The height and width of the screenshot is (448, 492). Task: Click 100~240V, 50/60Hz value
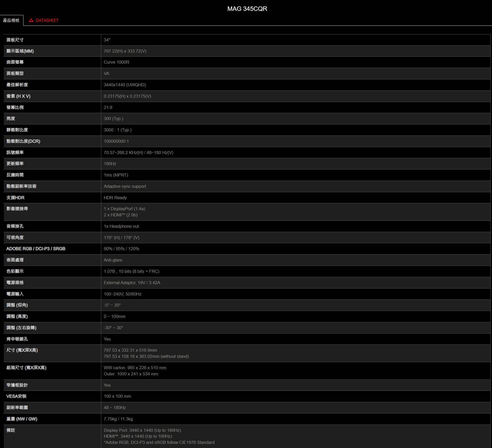pyautogui.click(x=123, y=294)
